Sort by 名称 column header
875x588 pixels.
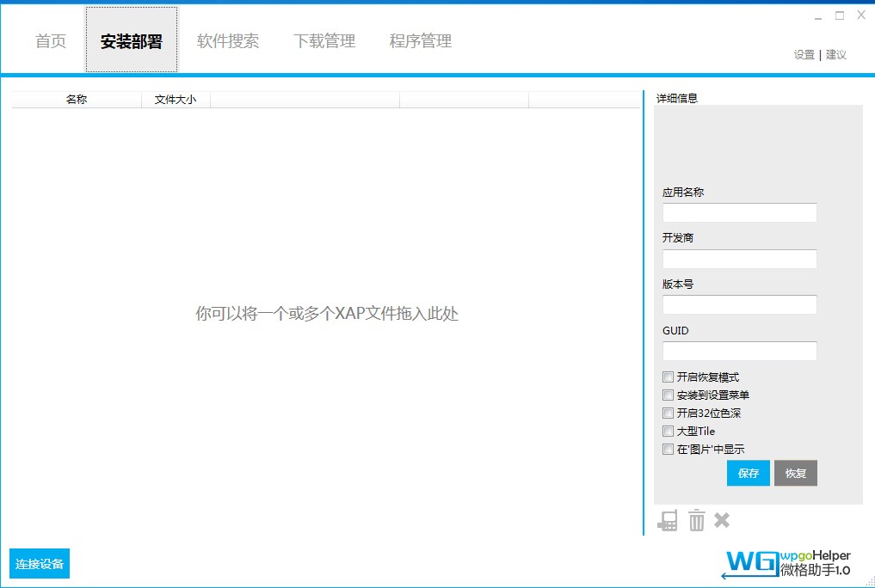tap(77, 99)
